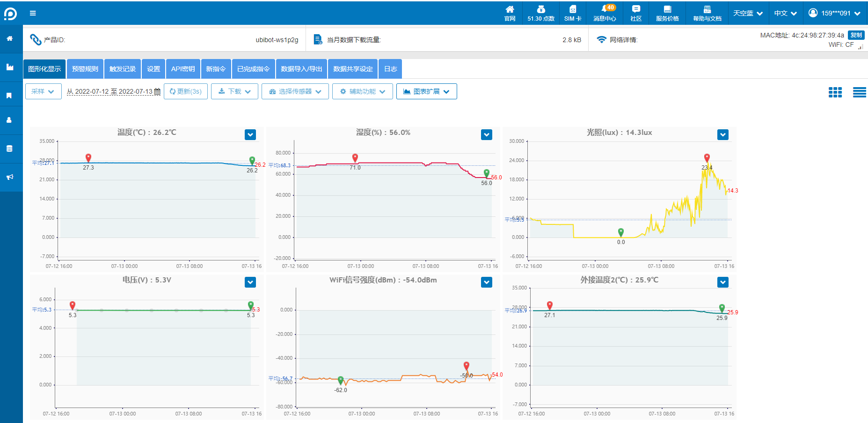
Task: Open the API密钥 tab
Action: (183, 69)
